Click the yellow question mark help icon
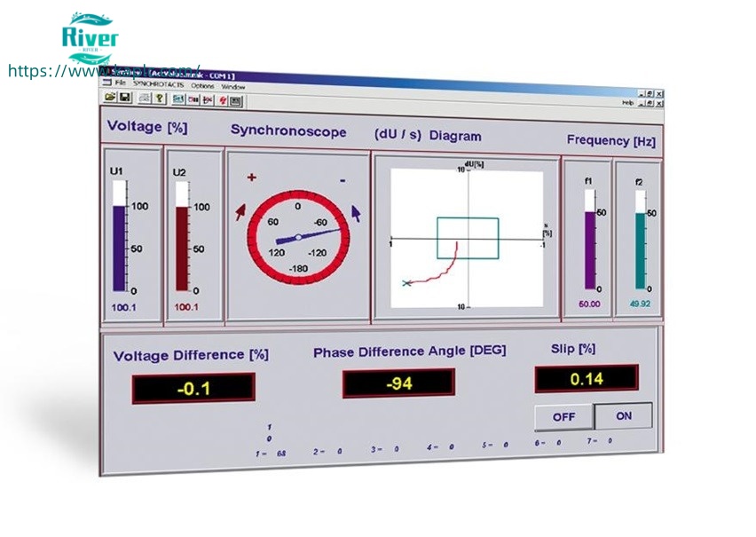The image size is (756, 537). [x=160, y=98]
